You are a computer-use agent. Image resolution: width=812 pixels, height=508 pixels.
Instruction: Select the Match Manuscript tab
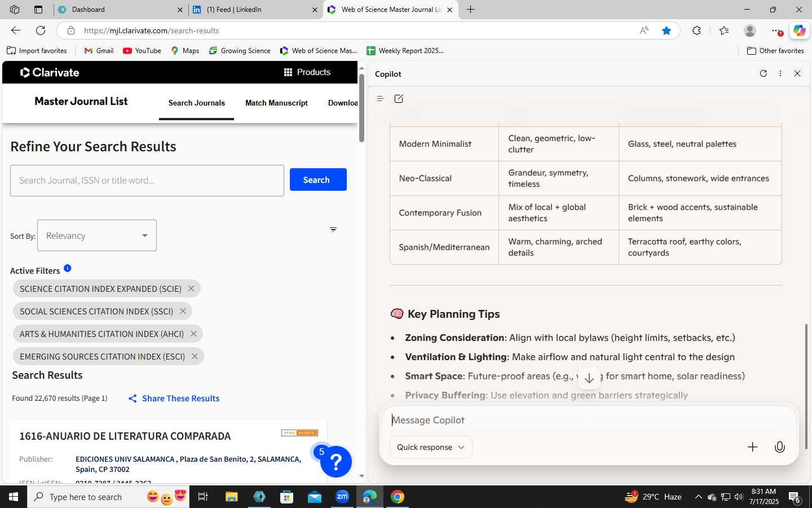pyautogui.click(x=276, y=103)
